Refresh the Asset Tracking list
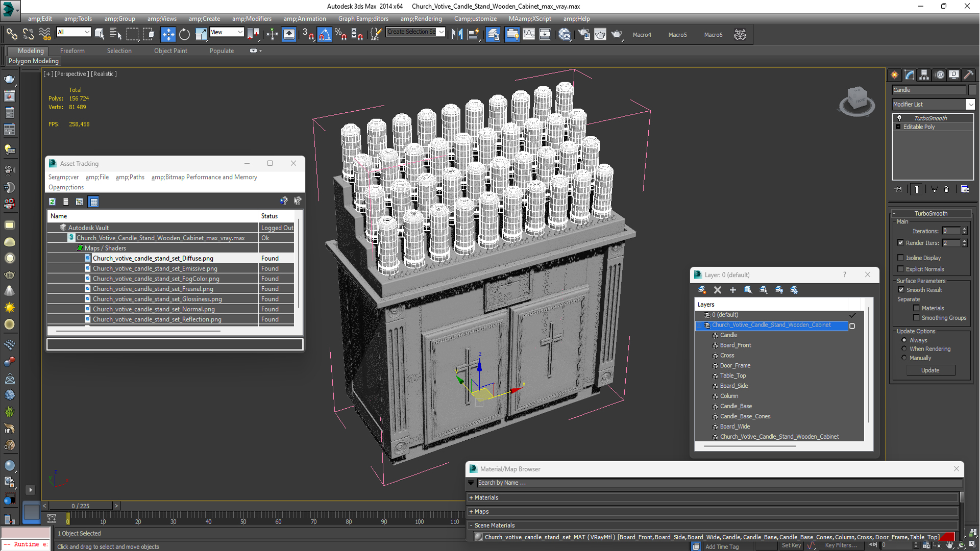Image resolution: width=980 pixels, height=551 pixels. click(x=52, y=202)
